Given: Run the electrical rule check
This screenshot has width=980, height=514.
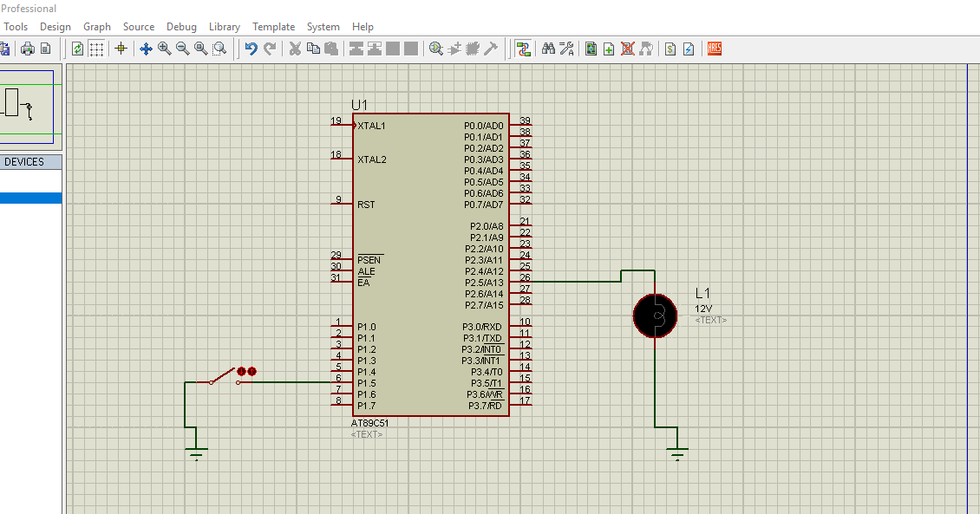Looking at the screenshot, I should click(689, 49).
